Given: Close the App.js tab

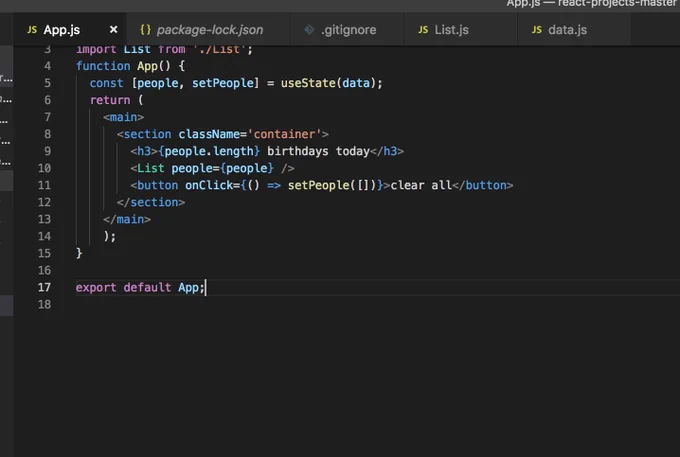Looking at the screenshot, I should 113,29.
